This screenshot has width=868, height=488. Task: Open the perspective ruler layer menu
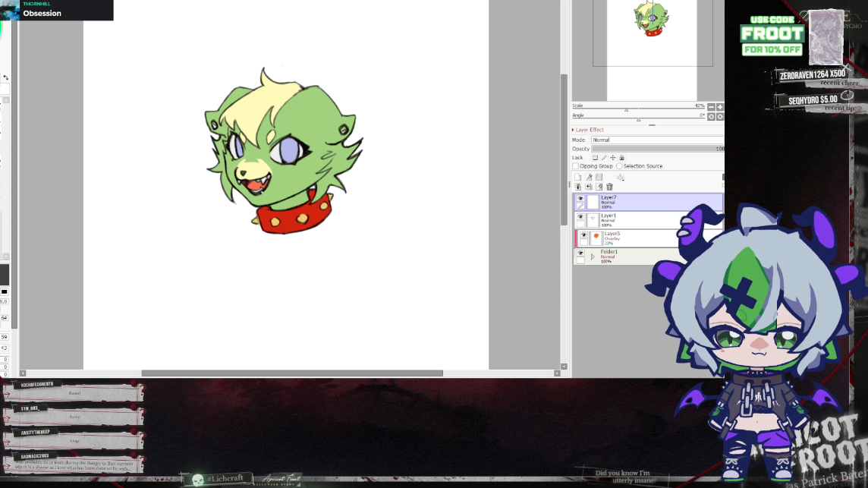tap(620, 178)
